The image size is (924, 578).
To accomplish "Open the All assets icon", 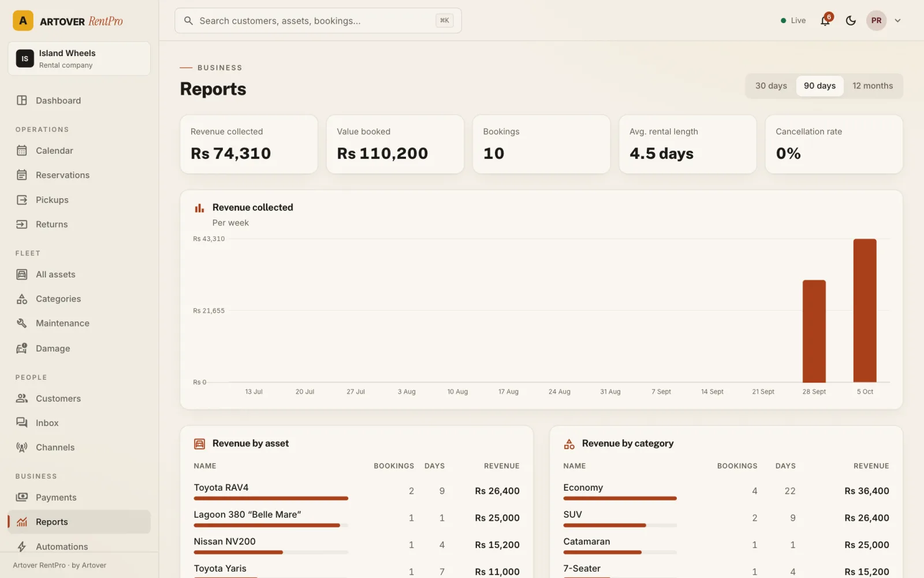I will tap(22, 274).
